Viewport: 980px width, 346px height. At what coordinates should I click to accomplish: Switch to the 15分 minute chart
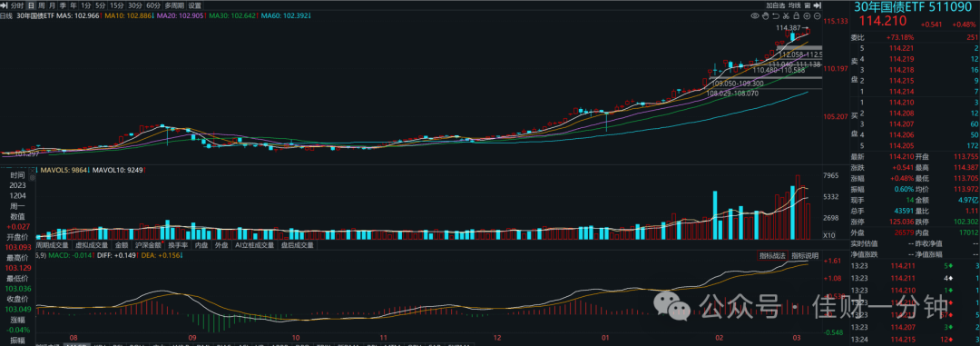117,5
